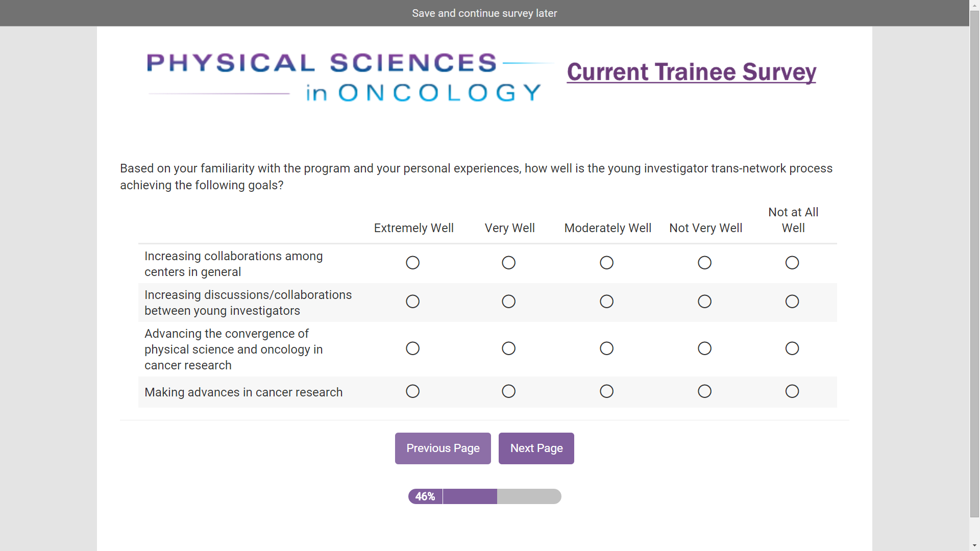This screenshot has height=551, width=980.
Task: Click the scrollbar down arrow
Action: coord(974,546)
